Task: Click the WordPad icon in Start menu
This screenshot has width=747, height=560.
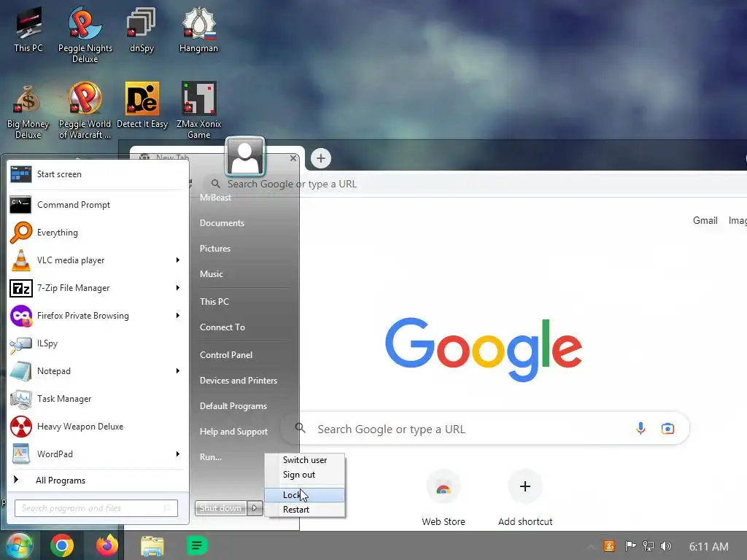Action: tap(21, 454)
